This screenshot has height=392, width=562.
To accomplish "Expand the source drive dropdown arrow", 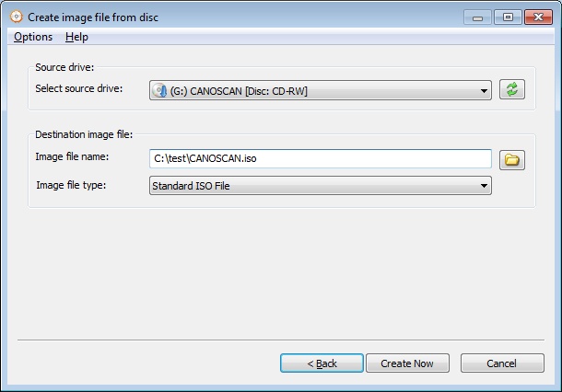I will (x=484, y=91).
